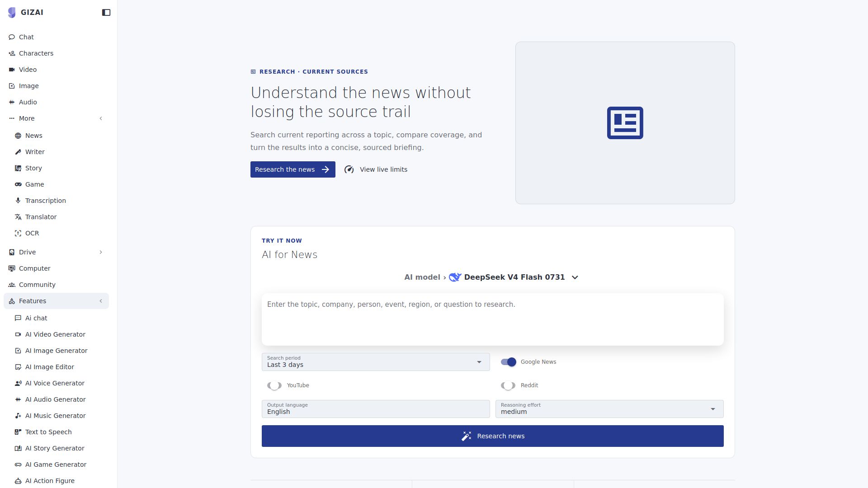Click the large newspaper hero icon

pos(625,123)
